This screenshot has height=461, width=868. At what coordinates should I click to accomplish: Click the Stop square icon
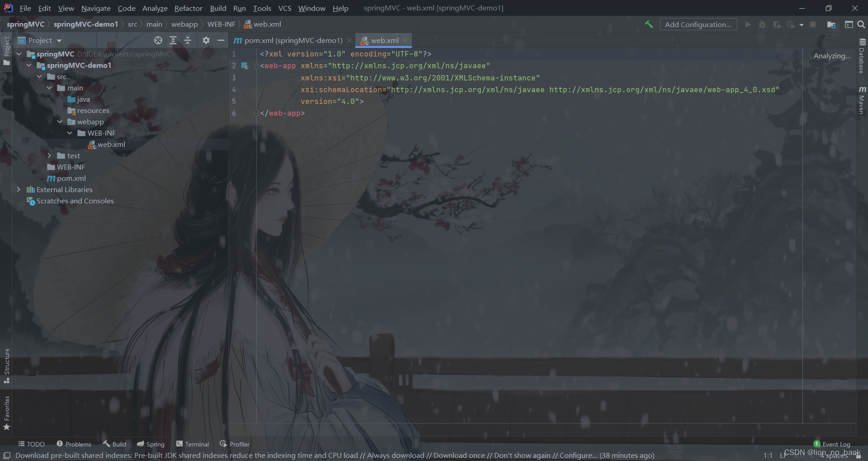point(813,24)
